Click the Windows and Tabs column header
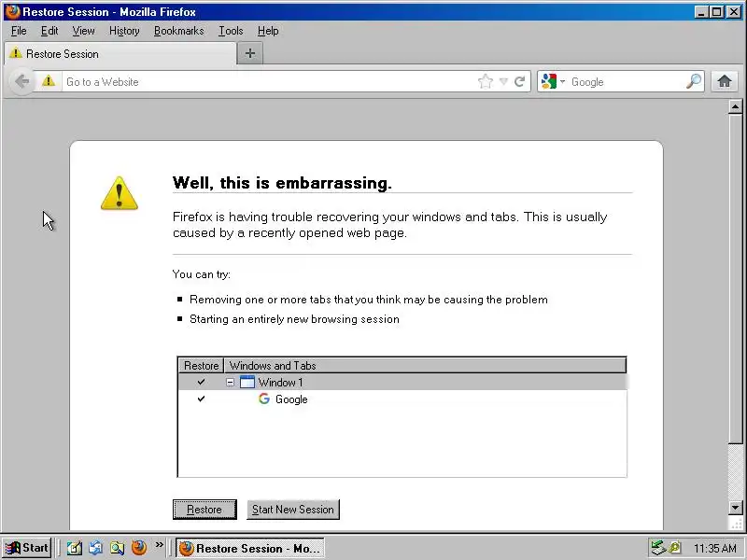The image size is (747, 560). [425, 366]
